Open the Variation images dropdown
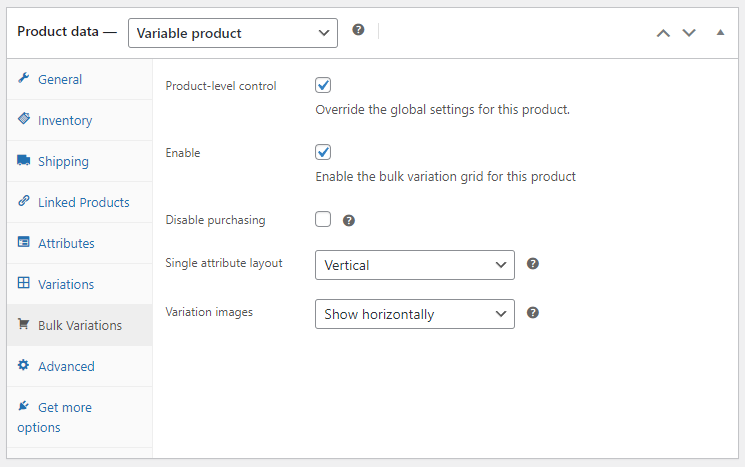Viewport: 745px width, 467px height. tap(415, 314)
